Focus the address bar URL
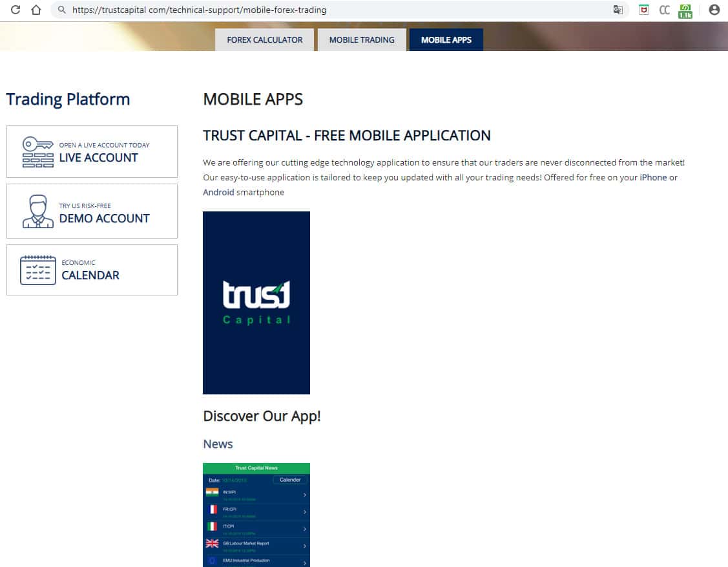Screen dimensions: 728x567 tap(199, 10)
